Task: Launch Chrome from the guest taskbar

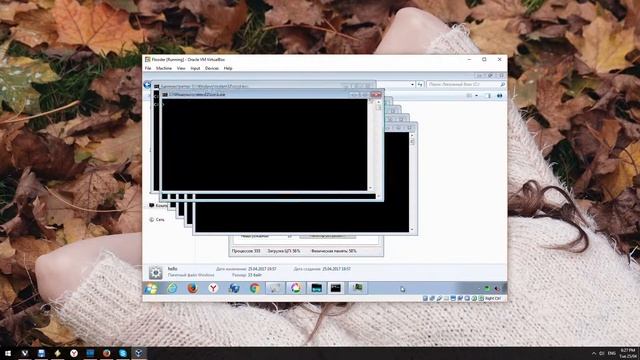Action: 255,288
